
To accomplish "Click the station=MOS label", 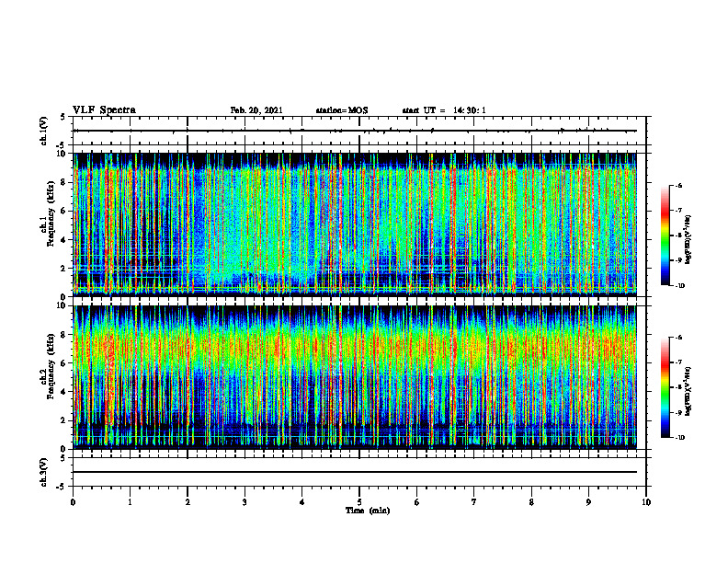I will [x=342, y=110].
